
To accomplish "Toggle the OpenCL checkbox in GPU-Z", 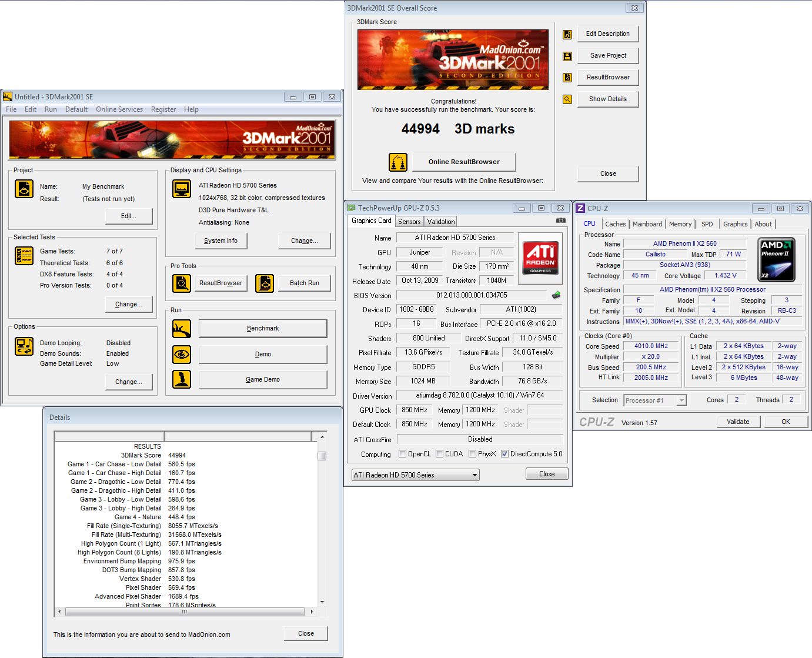I will tap(402, 454).
